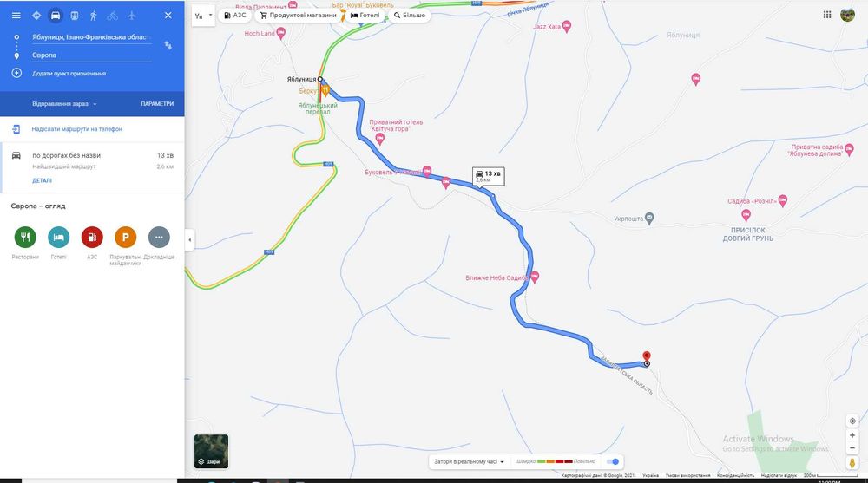Open the language selector dropdown

203,16
